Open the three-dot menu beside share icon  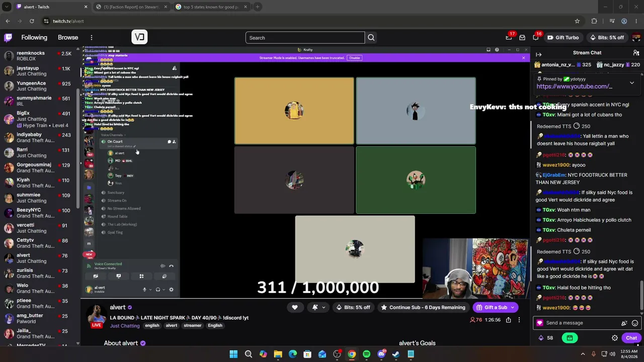[x=519, y=320]
